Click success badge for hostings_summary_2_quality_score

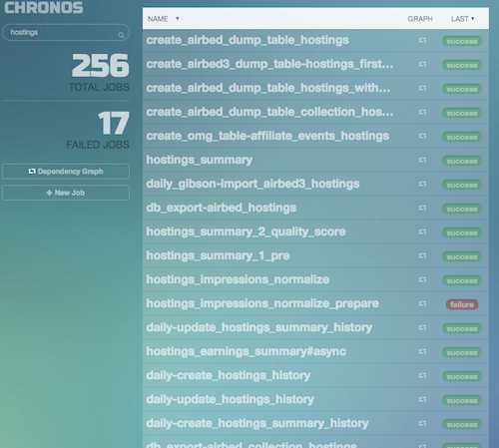pos(462,232)
